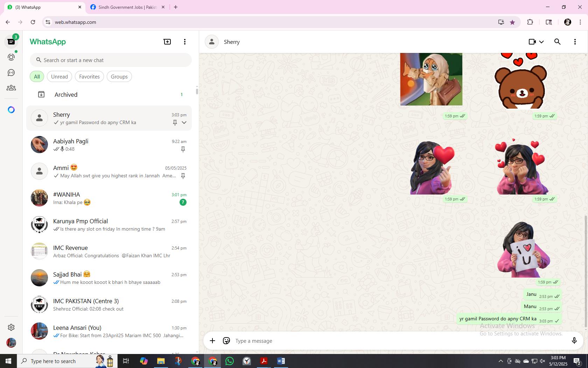The image size is (588, 368).
Task: Open the Status icon in the sidebar
Action: tap(11, 57)
